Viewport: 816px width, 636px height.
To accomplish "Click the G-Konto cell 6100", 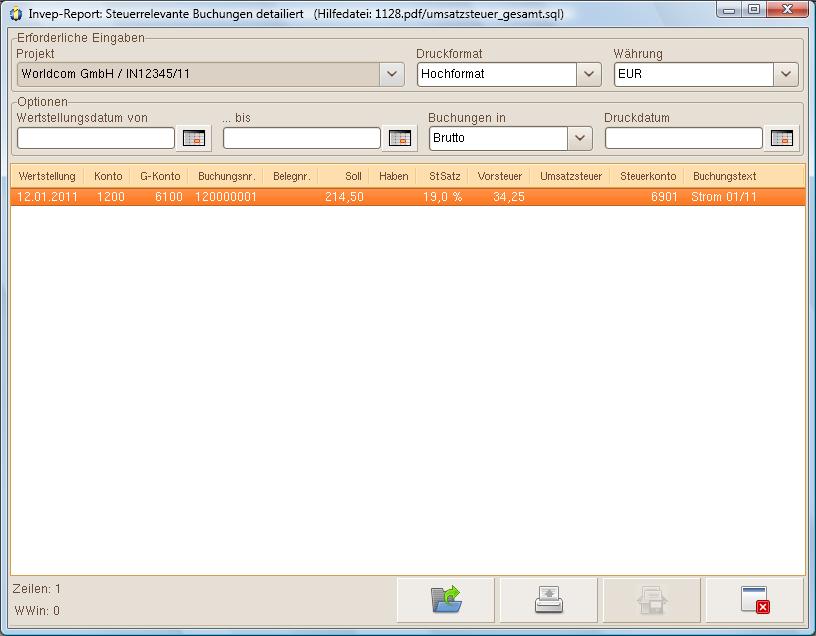I will click(169, 197).
